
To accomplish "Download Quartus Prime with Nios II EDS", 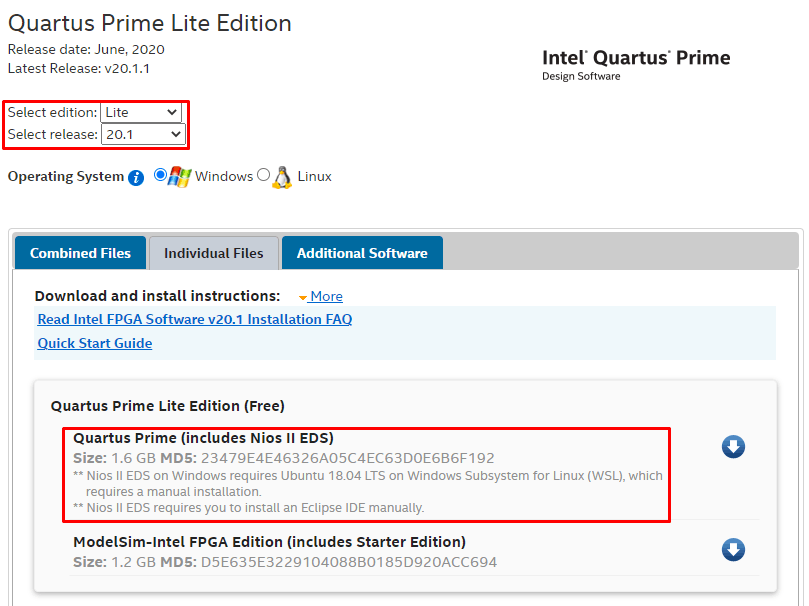I will tap(733, 447).
